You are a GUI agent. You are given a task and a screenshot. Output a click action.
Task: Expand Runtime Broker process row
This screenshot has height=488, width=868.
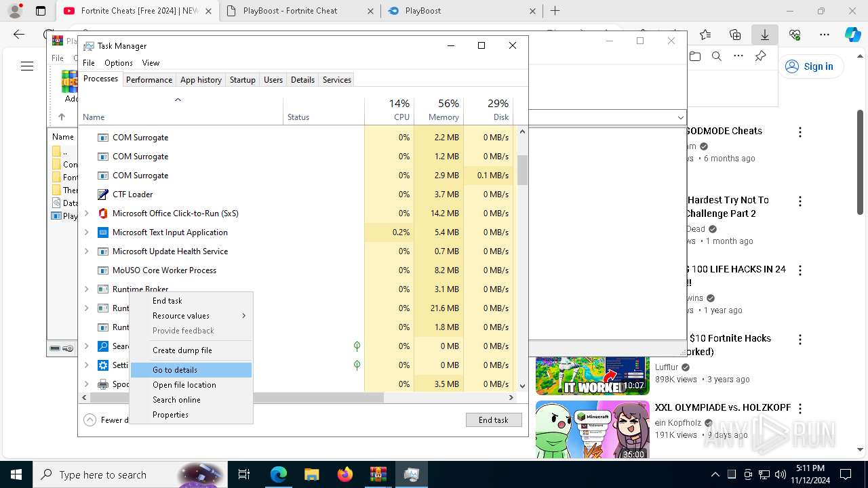pyautogui.click(x=86, y=289)
